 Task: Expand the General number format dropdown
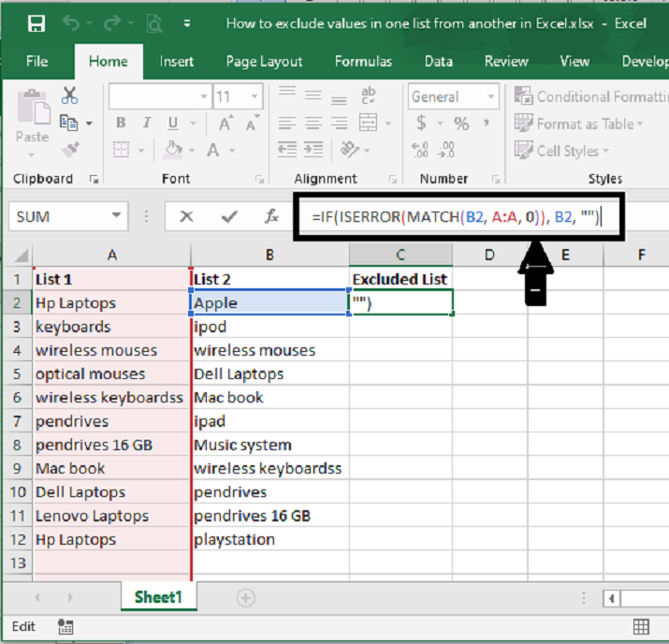tap(490, 96)
